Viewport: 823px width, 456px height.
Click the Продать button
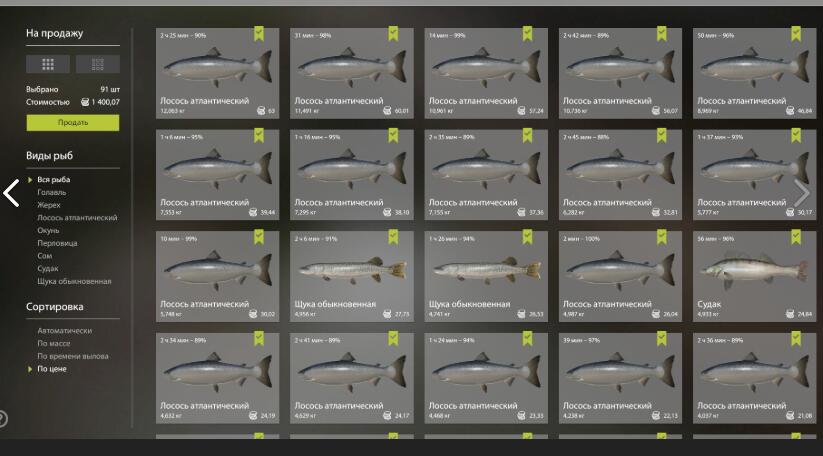tap(73, 122)
